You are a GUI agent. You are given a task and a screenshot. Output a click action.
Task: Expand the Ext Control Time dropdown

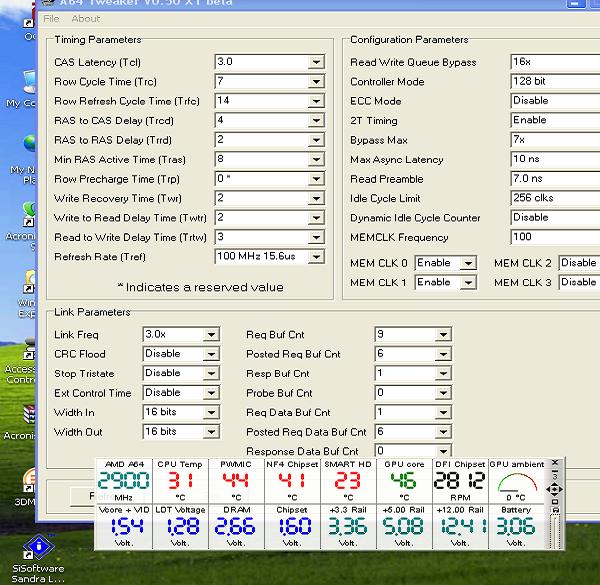(211, 393)
